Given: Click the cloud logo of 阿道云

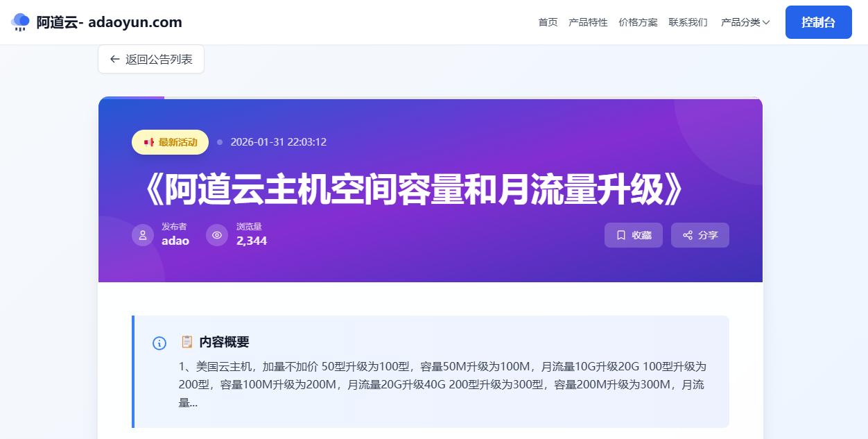Looking at the screenshot, I should tap(21, 21).
